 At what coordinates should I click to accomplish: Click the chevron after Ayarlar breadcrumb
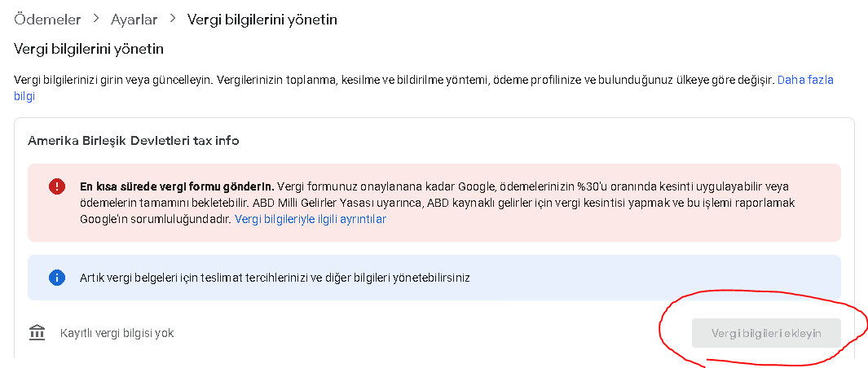tap(173, 19)
